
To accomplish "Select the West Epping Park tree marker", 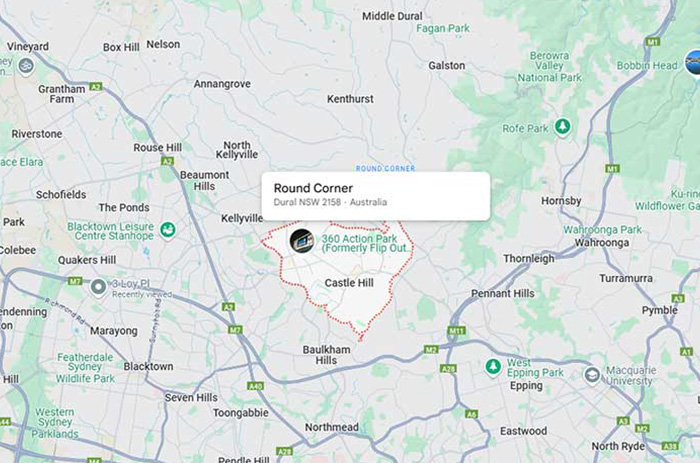I will point(493,367).
